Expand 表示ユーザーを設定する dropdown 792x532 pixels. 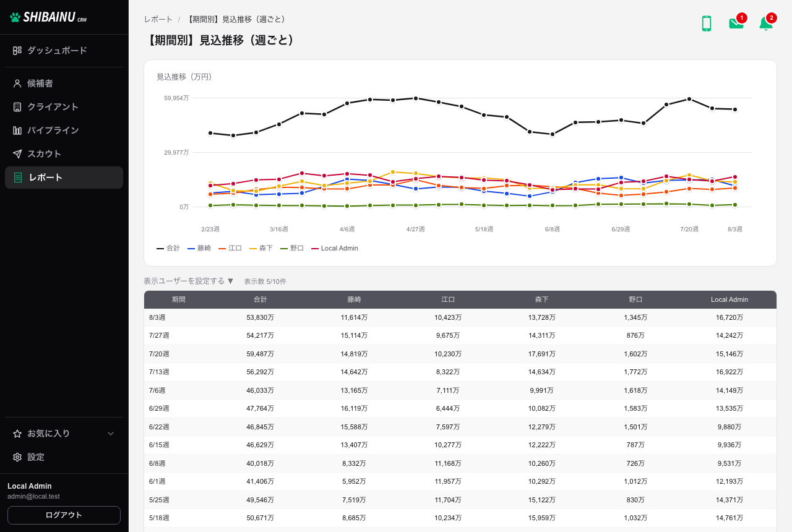[x=189, y=281]
